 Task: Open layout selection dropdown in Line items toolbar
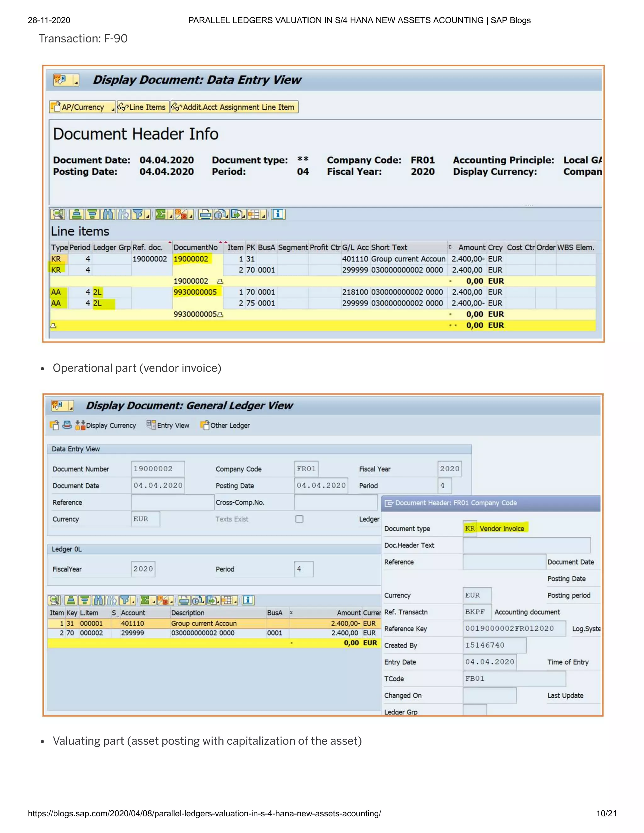pyautogui.click(x=263, y=216)
